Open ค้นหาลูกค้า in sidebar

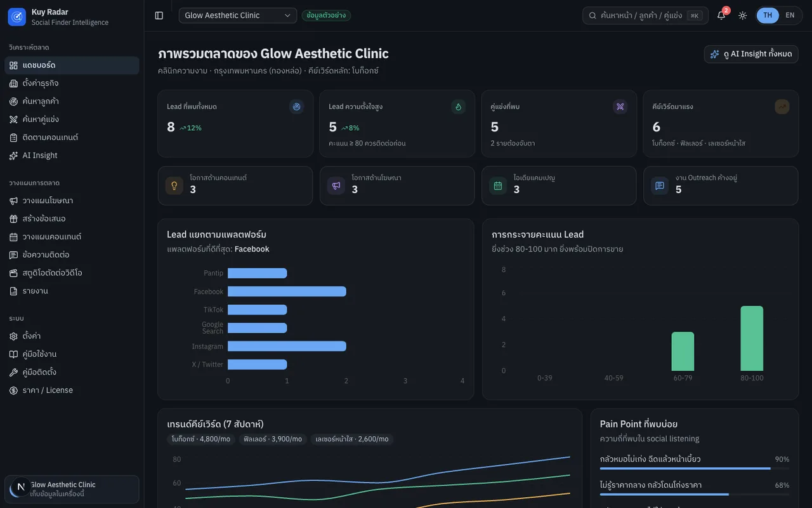72,101
